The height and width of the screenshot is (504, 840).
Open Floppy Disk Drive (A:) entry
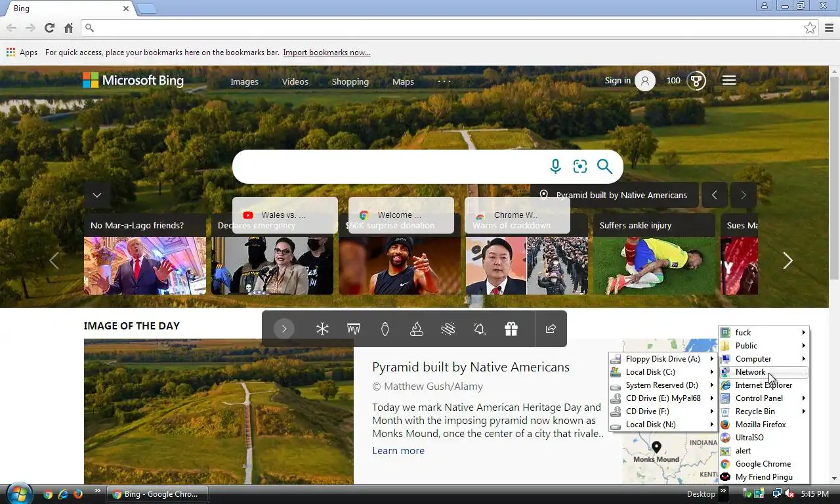point(663,359)
